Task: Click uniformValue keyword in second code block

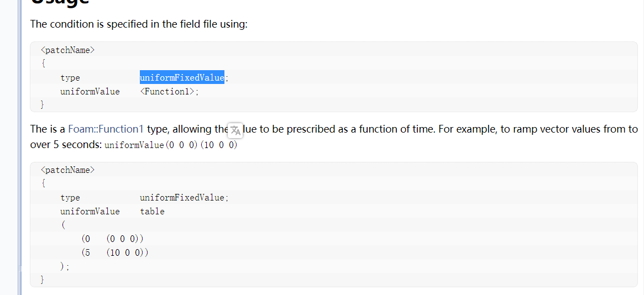Action: tap(90, 211)
